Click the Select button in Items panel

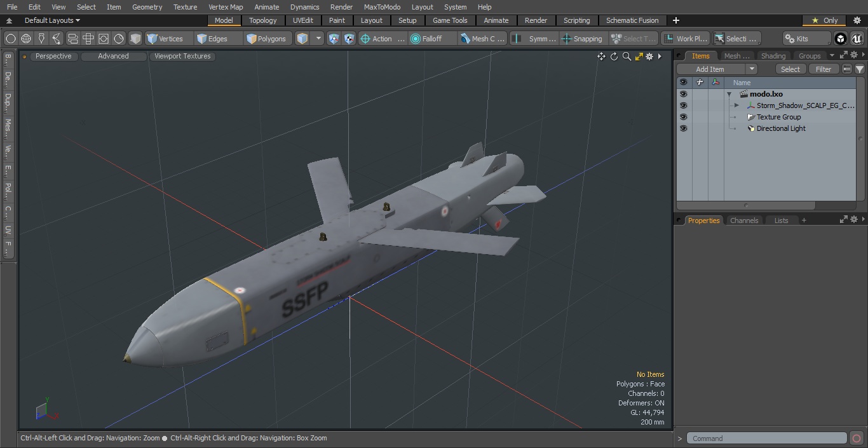790,69
